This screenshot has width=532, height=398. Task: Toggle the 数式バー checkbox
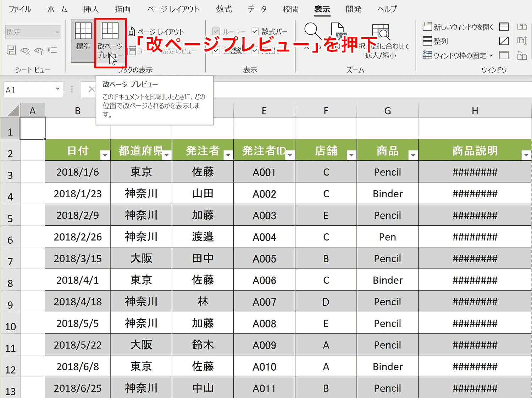click(254, 32)
